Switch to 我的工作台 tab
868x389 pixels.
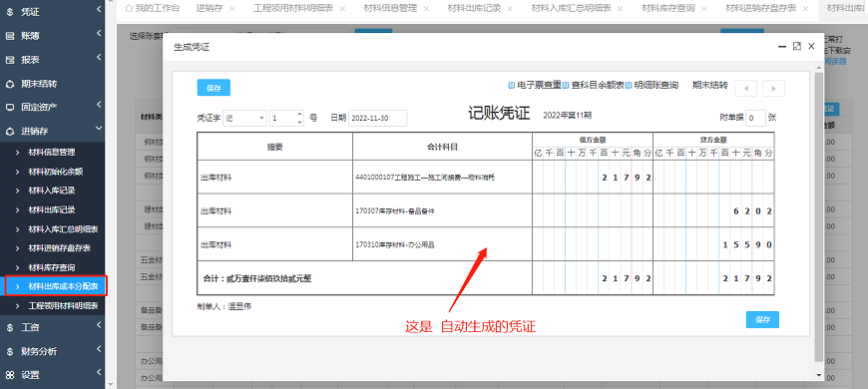coord(153,8)
